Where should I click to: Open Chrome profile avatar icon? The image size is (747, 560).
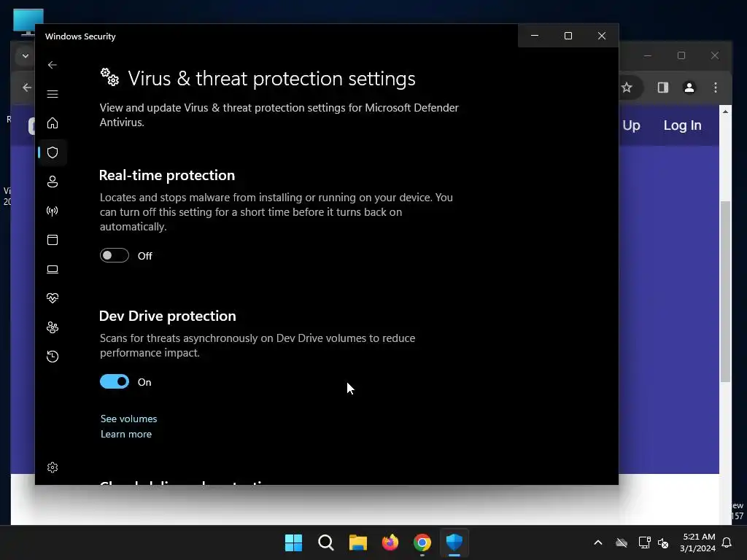click(x=689, y=87)
